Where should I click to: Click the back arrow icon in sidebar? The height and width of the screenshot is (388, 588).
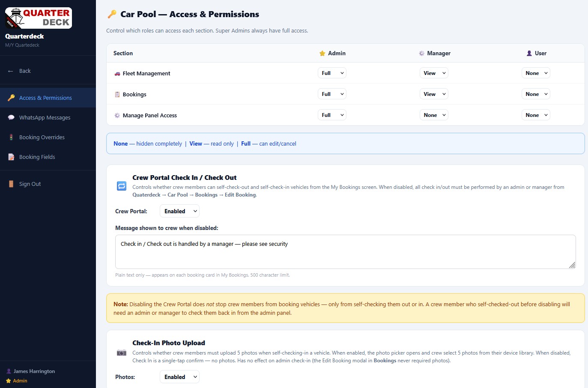click(x=11, y=71)
